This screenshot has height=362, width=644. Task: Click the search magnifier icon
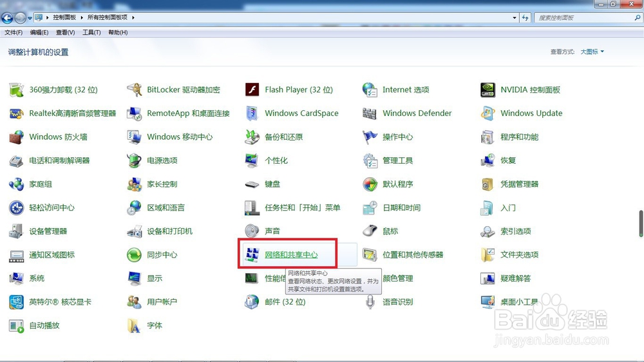tap(638, 17)
